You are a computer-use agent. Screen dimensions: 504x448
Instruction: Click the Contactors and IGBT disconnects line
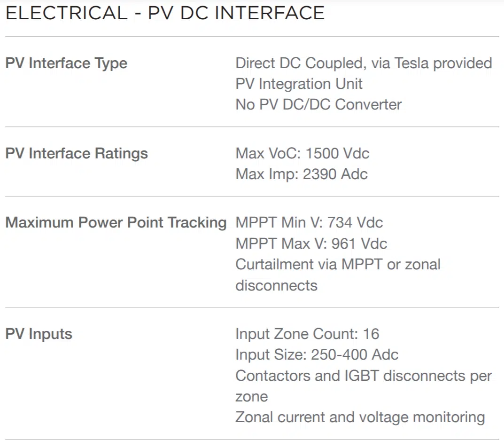coord(364,376)
